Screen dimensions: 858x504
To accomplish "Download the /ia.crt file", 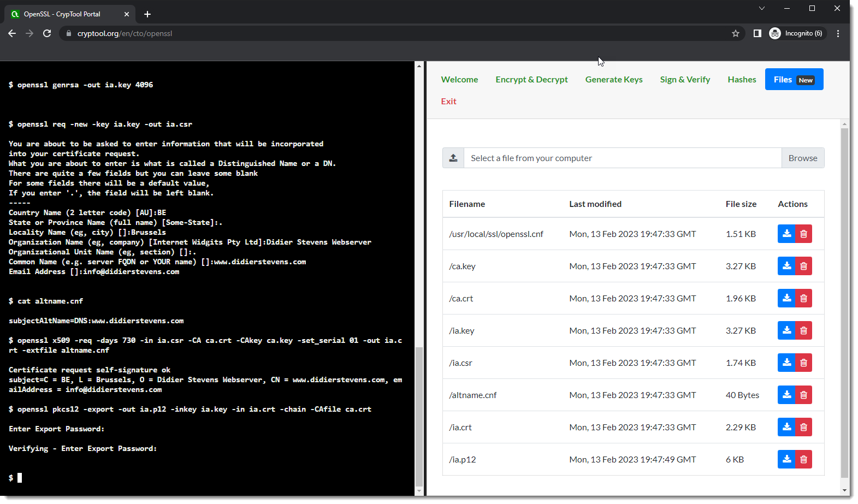I will point(786,427).
